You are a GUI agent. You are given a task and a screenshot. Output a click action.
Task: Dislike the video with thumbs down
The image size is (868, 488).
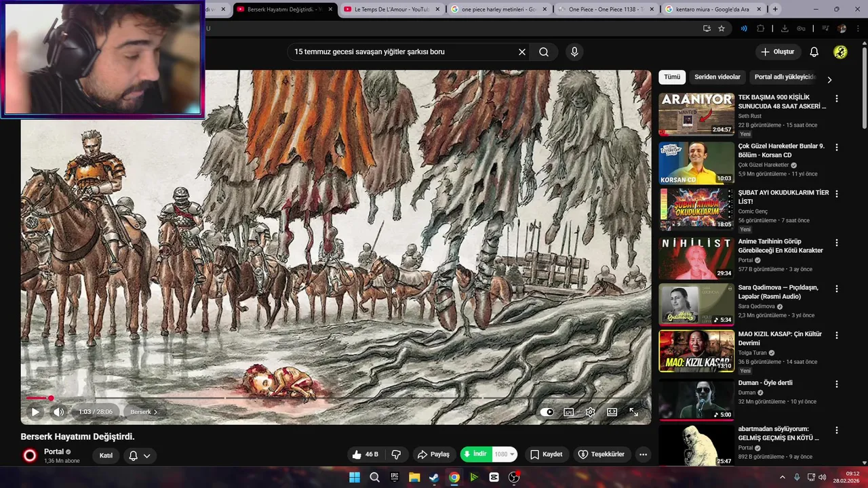pyautogui.click(x=397, y=454)
